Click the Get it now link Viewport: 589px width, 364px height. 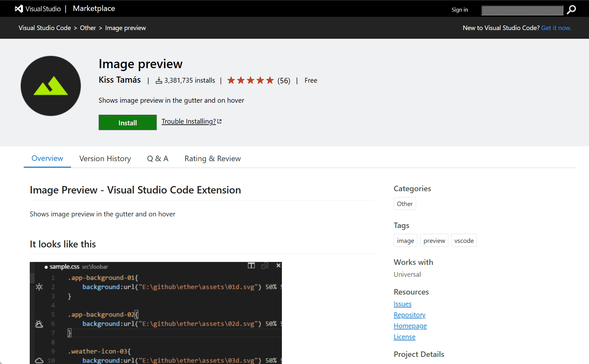(x=556, y=28)
